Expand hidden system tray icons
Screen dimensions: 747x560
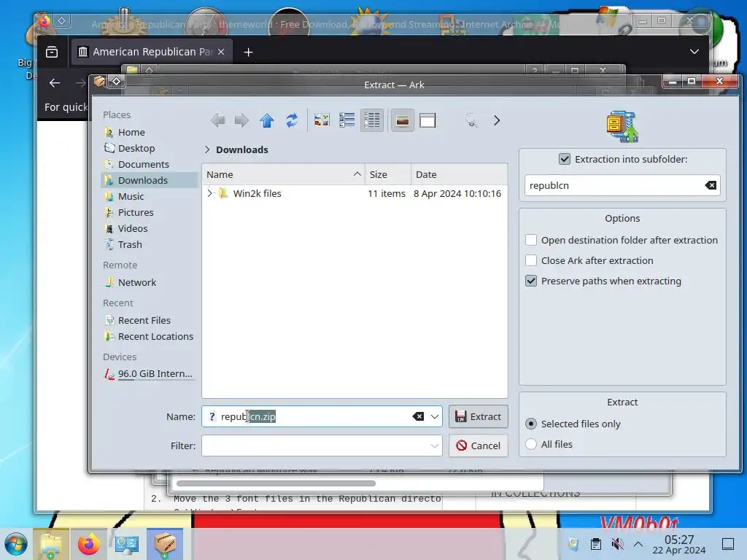pyautogui.click(x=638, y=544)
